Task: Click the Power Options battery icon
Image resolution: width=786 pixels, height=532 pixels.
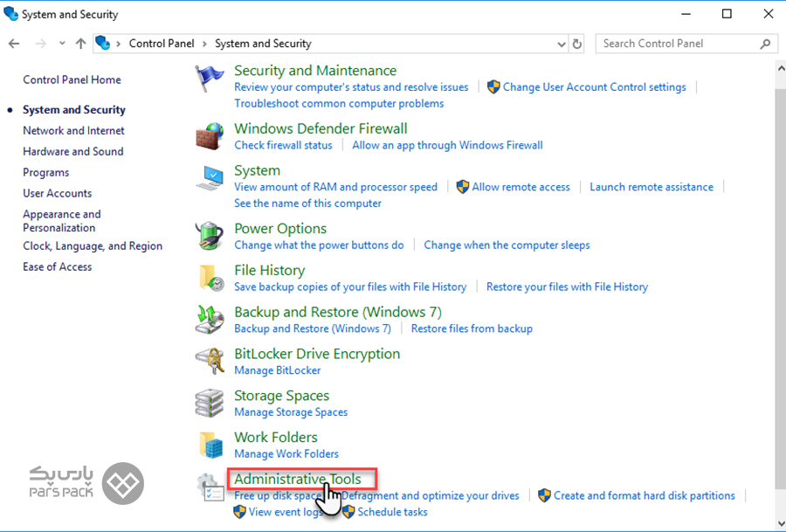Action: point(210,236)
